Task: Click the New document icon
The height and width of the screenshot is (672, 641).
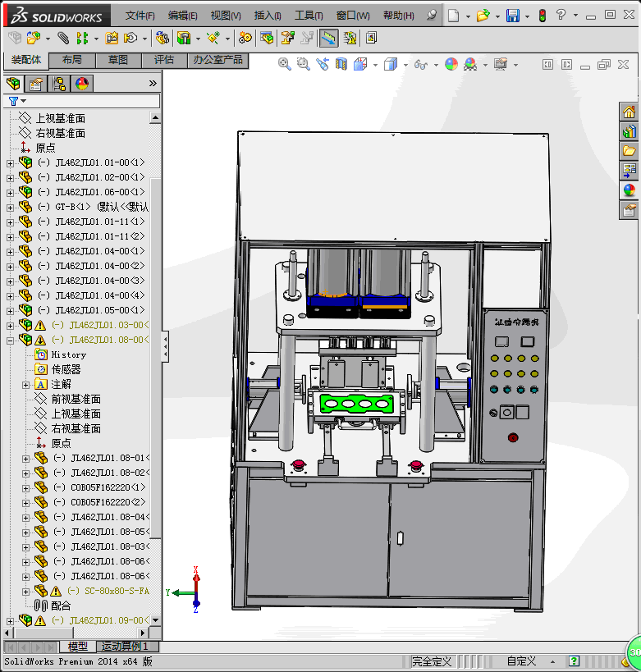Action: point(454,16)
